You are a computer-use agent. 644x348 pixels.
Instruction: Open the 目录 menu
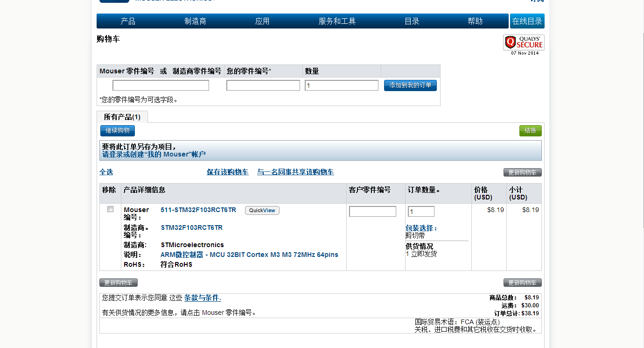[412, 21]
